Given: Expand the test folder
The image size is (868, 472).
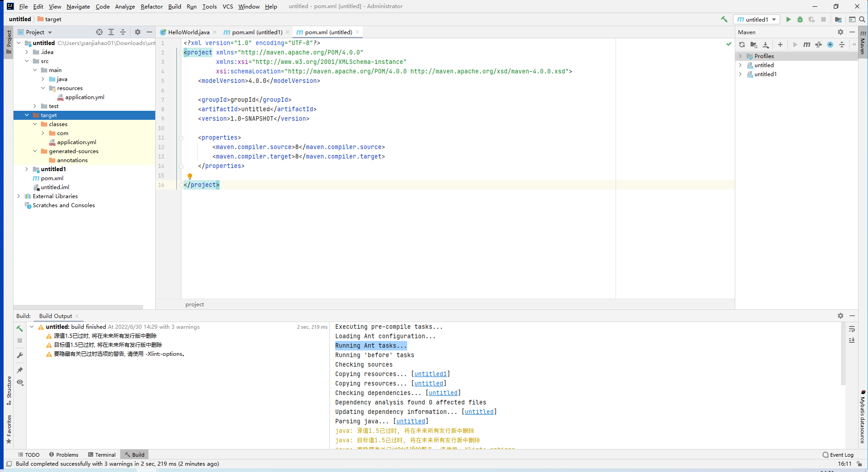Looking at the screenshot, I should click(x=35, y=106).
